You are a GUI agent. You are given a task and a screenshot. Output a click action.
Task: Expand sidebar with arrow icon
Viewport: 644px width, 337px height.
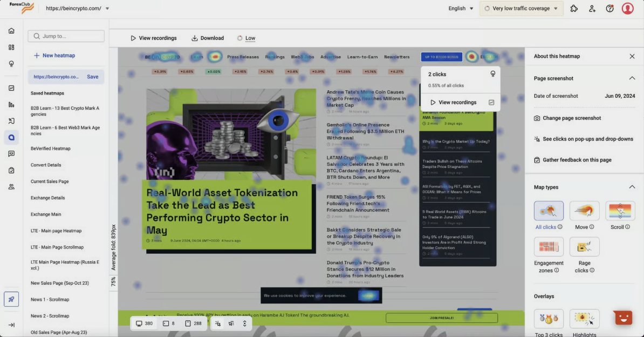coord(11,325)
